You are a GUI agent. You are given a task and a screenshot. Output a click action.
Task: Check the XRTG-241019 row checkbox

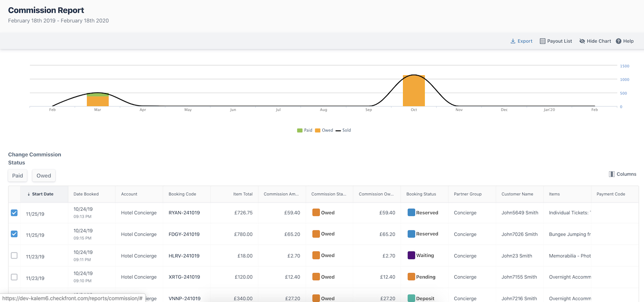point(14,277)
